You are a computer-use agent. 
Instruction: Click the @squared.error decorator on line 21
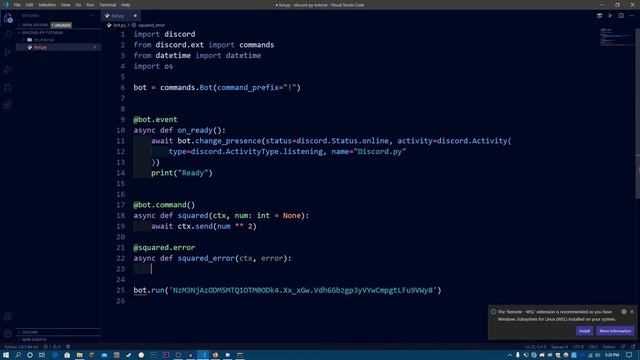tap(164, 248)
